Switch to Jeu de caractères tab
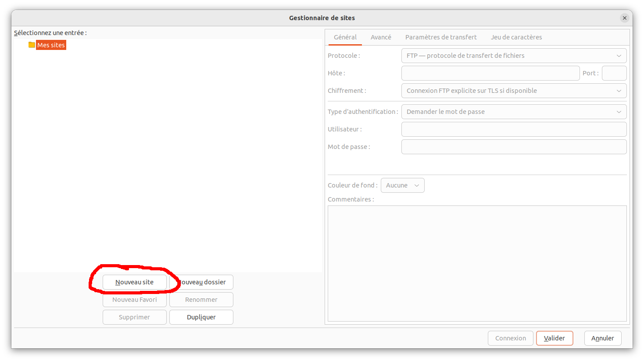 (x=516, y=37)
